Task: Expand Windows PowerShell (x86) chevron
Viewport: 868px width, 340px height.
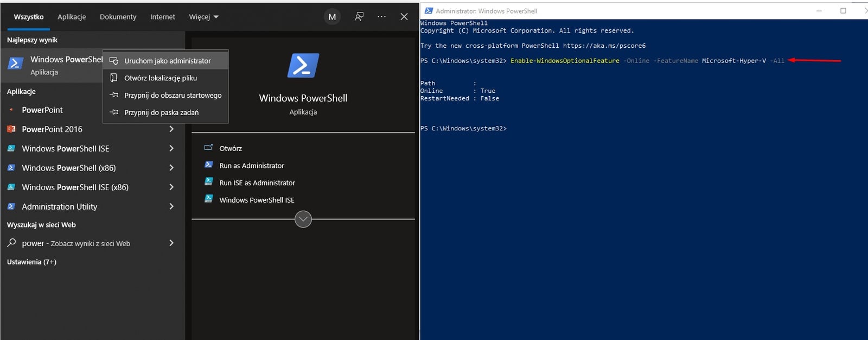Action: (171, 168)
